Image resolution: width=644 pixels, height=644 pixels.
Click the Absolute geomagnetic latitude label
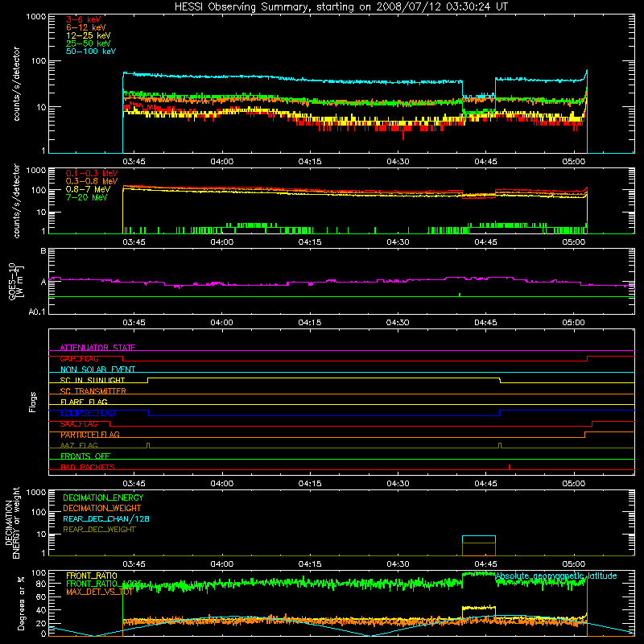(556, 576)
